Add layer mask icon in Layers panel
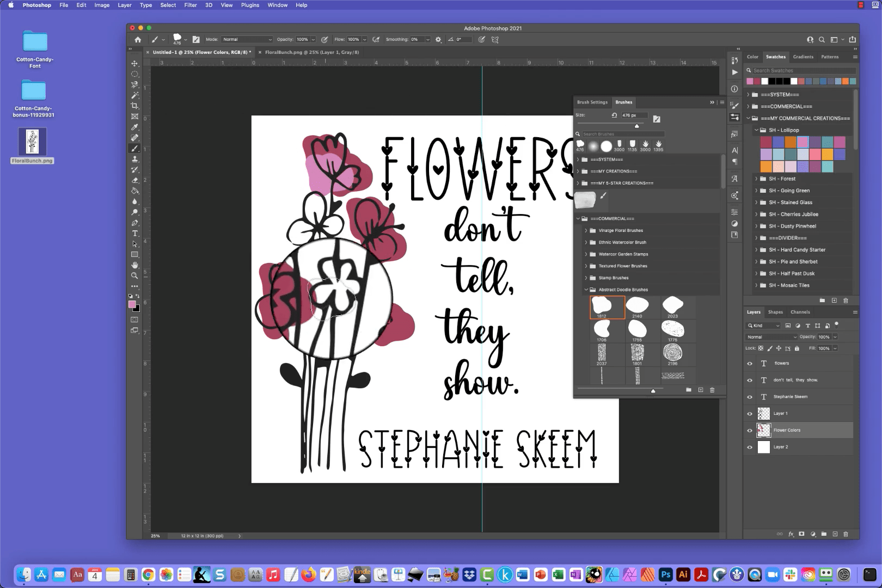 point(801,534)
